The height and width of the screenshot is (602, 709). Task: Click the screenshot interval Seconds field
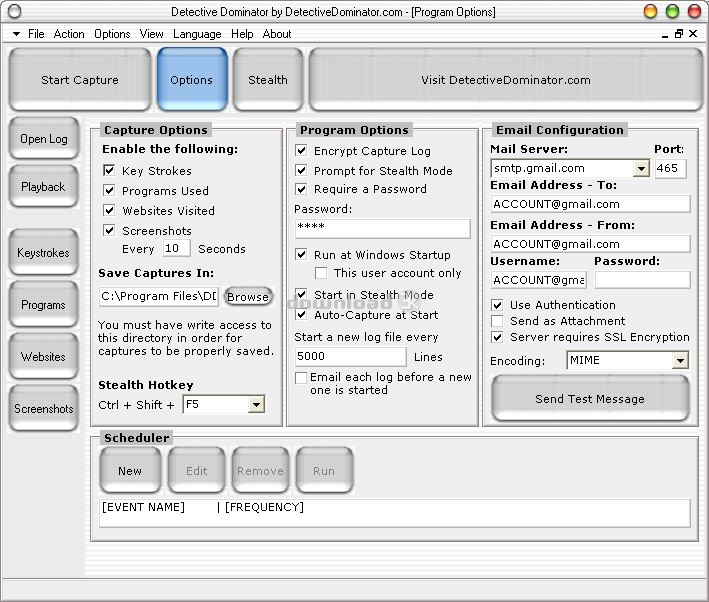click(176, 248)
